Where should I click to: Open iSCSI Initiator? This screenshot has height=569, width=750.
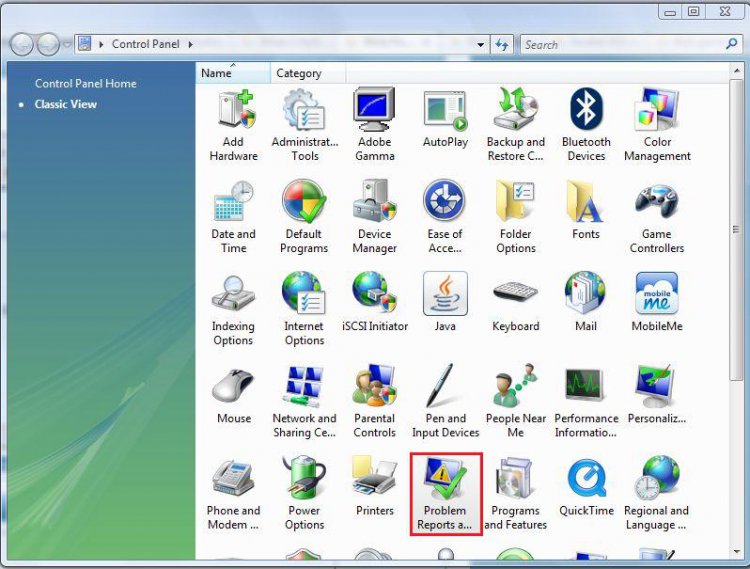[375, 303]
